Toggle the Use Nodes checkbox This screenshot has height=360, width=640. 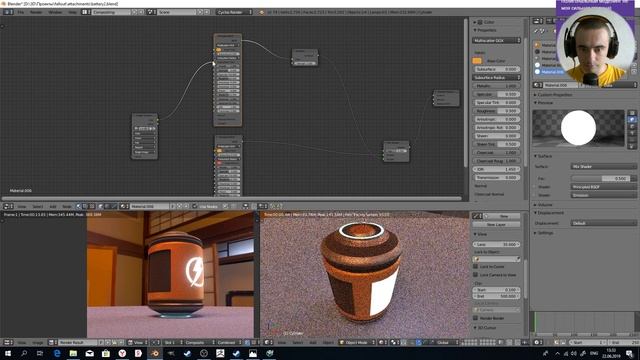[195, 207]
